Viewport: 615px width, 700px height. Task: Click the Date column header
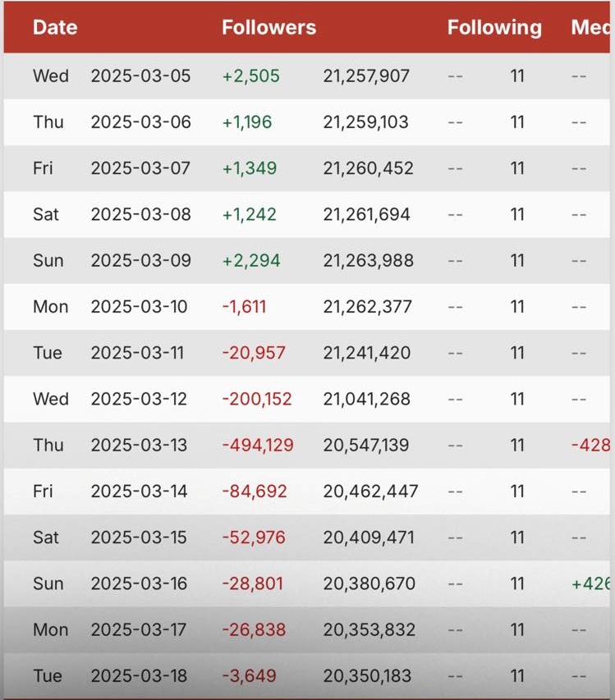[55, 27]
